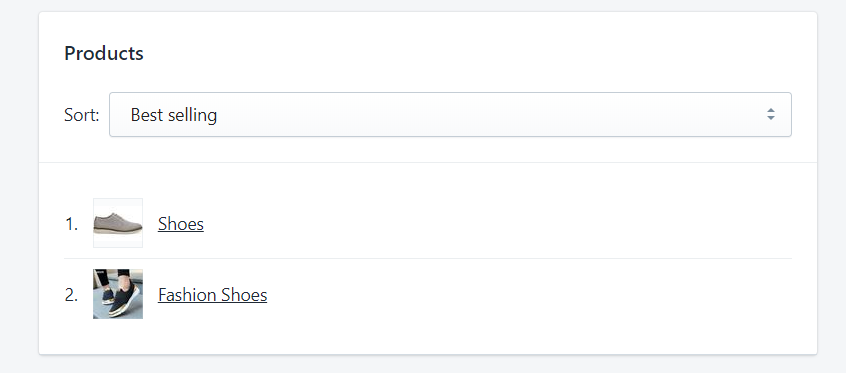Image resolution: width=846 pixels, height=373 pixels.
Task: Open the Shoes product link
Action: 181,223
